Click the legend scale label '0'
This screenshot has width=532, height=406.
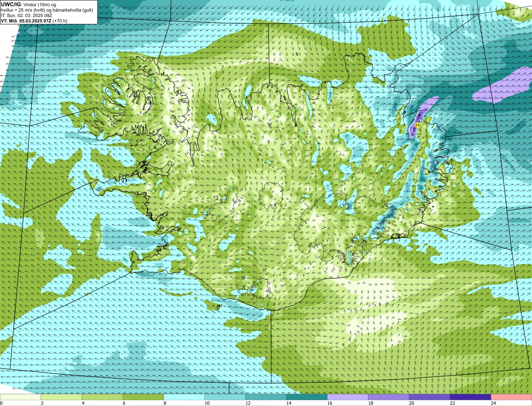1,403
